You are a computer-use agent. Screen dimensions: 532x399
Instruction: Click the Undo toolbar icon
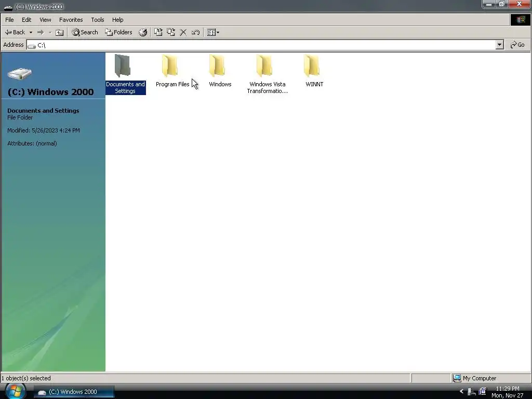(195, 32)
